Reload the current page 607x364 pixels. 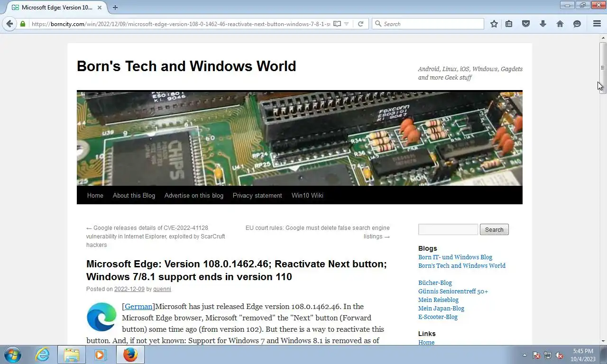tap(360, 24)
